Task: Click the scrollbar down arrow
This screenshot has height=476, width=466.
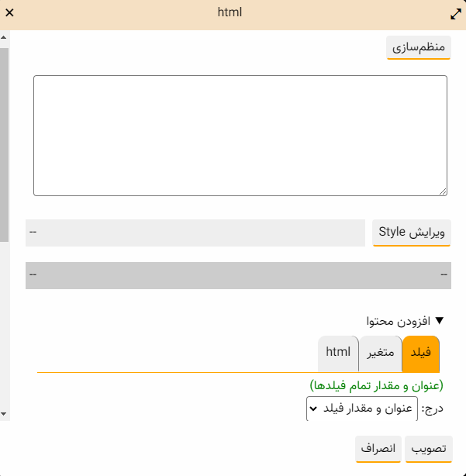Action: click(x=4, y=414)
